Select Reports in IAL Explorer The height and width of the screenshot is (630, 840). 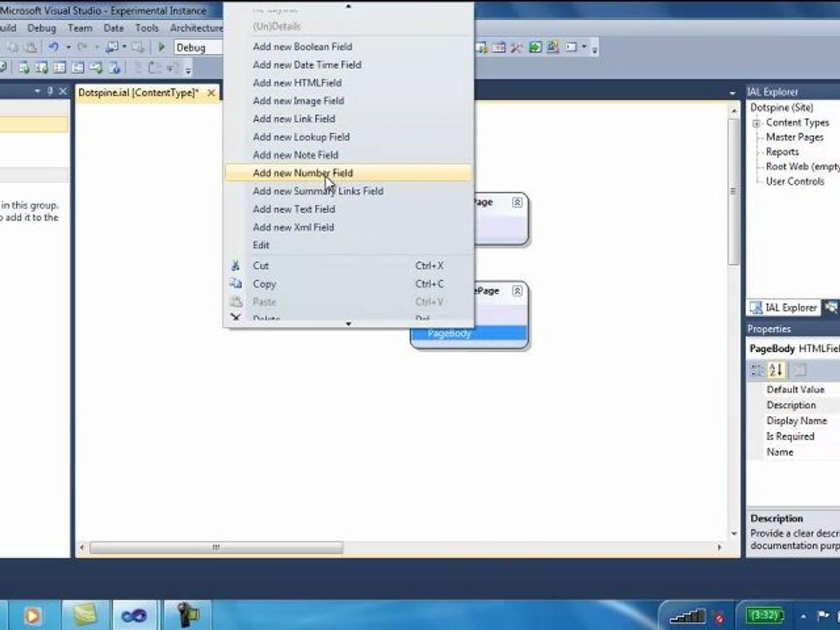point(782,152)
